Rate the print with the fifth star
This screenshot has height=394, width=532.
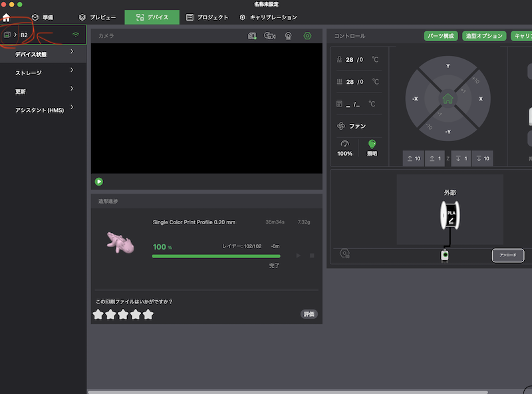pos(148,314)
